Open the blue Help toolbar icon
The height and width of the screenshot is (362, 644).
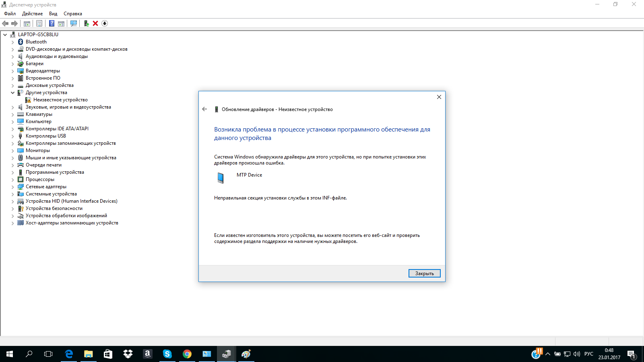(52, 23)
